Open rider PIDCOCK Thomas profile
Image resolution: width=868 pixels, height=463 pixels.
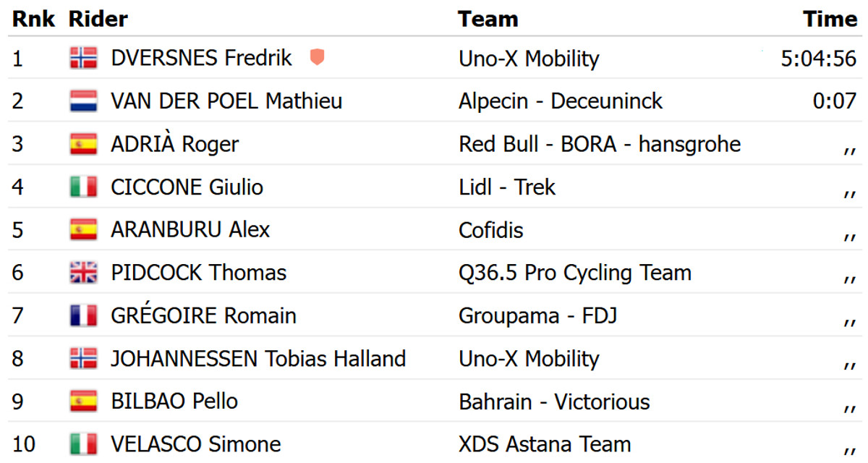point(198,273)
